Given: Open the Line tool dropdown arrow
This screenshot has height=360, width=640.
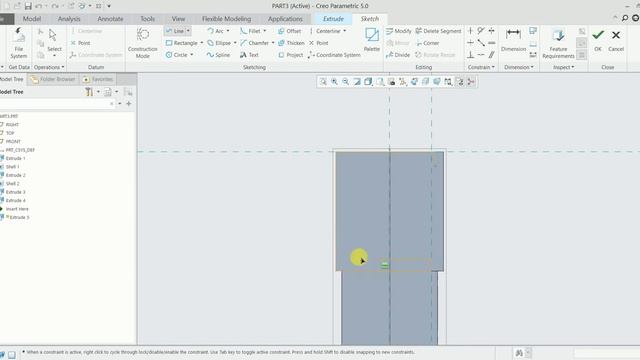Looking at the screenshot, I should 188,31.
